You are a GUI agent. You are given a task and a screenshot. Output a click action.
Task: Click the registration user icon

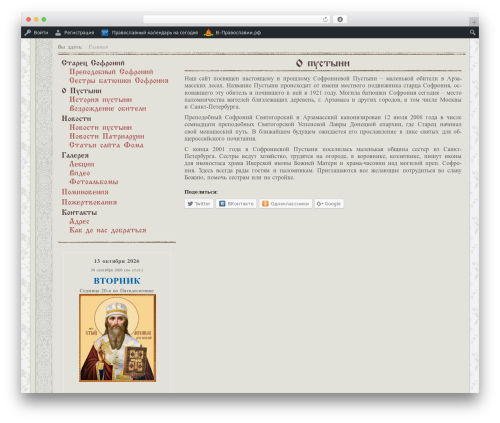[58, 33]
